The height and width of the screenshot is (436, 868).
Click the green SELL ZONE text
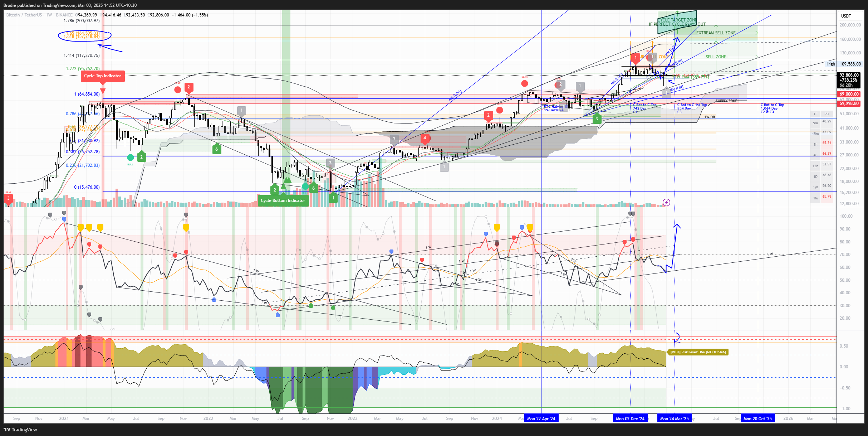[716, 57]
